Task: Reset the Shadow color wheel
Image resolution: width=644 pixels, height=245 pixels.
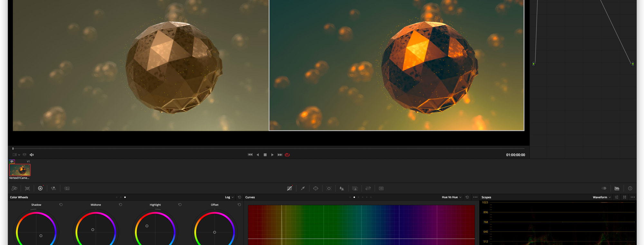Action: [x=61, y=205]
